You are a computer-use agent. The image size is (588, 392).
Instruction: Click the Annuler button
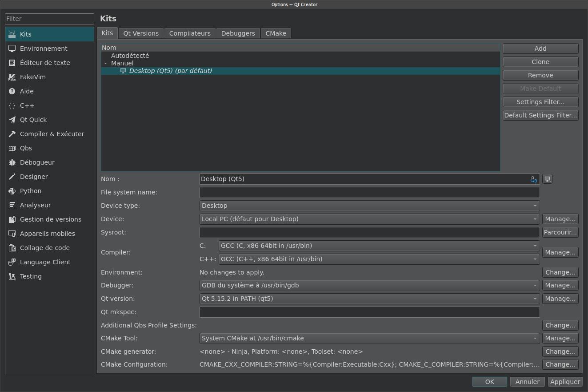tap(527, 382)
